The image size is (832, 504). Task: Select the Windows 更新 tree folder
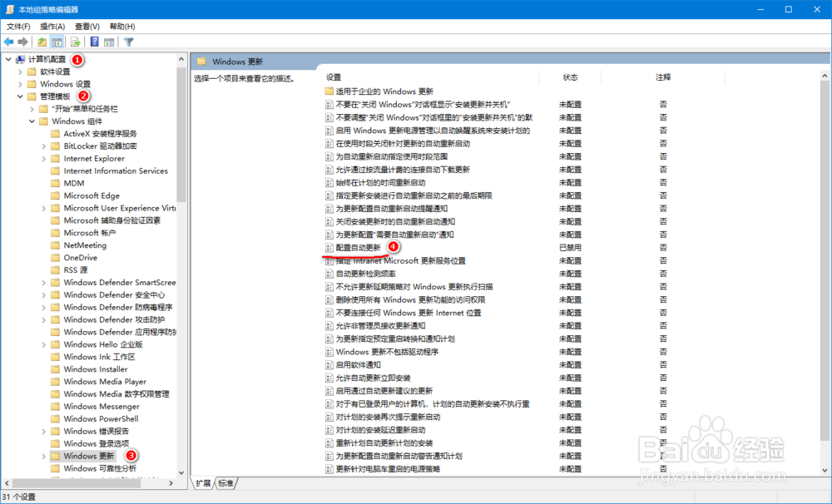[x=89, y=457]
